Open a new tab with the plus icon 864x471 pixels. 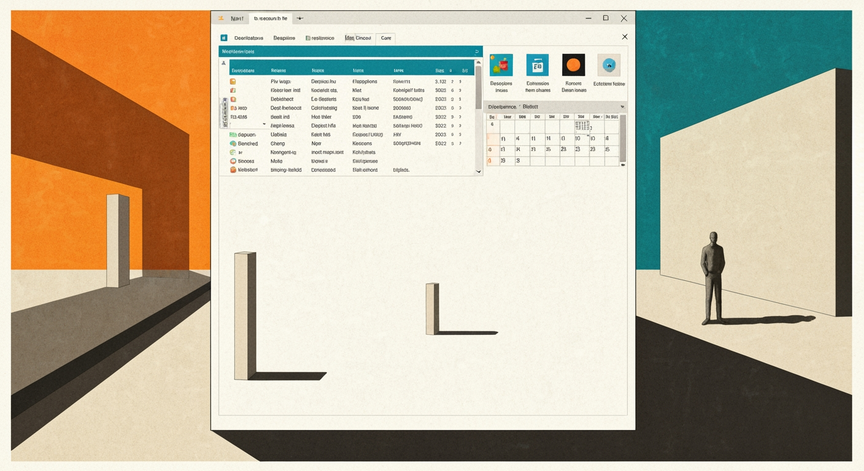click(x=300, y=18)
